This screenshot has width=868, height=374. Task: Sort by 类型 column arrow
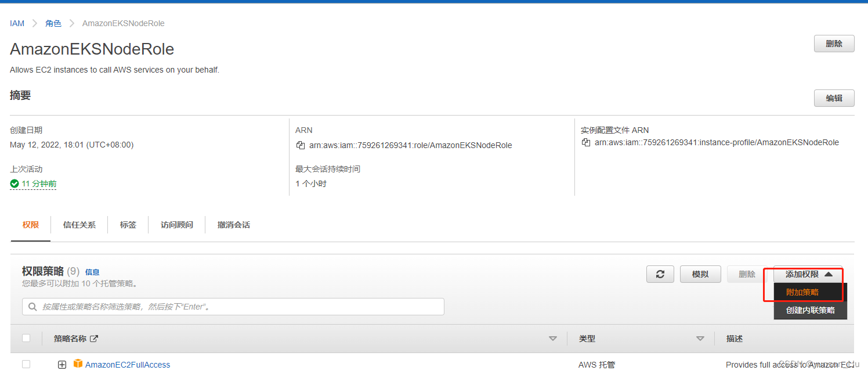tap(700, 339)
